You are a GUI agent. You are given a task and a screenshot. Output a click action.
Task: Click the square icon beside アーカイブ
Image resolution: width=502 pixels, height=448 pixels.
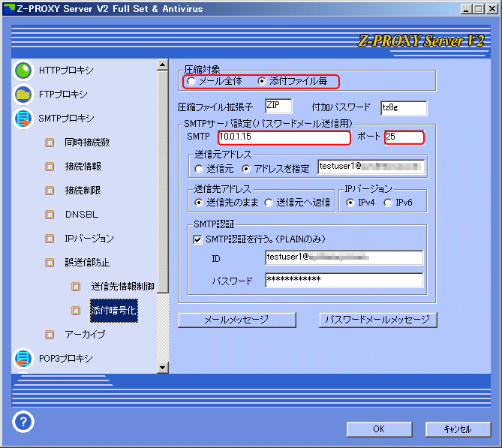pyautogui.click(x=50, y=335)
